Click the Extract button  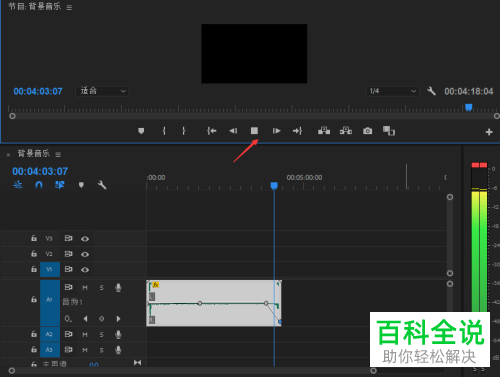[346, 131]
